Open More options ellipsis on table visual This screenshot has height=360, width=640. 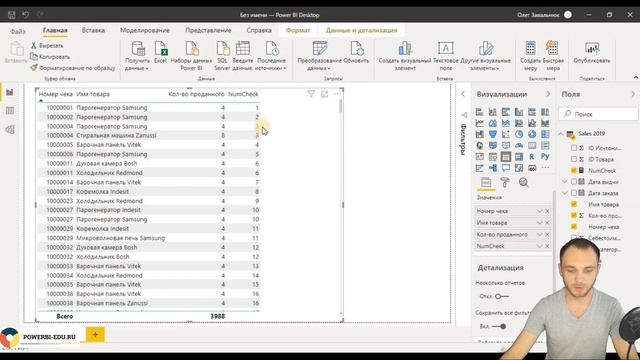click(337, 94)
